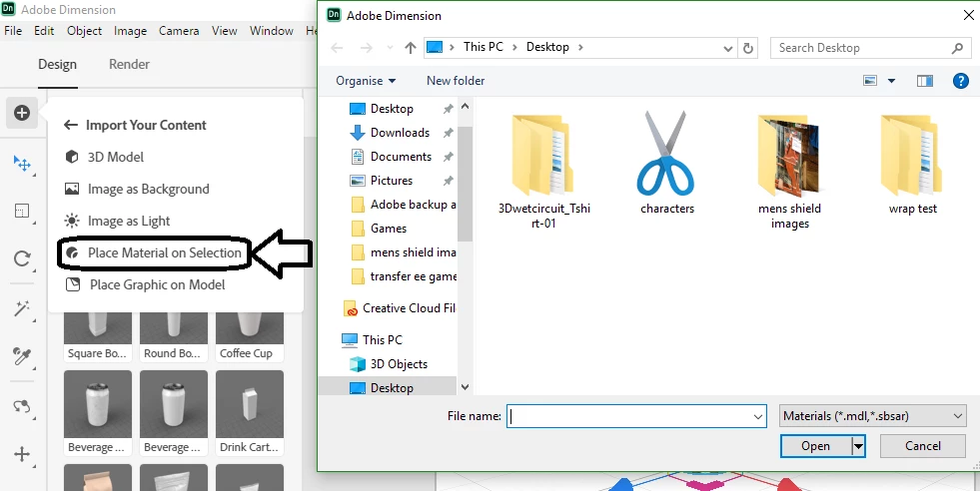Screen dimensions: 980x491
Task: Go back from Import Your Content
Action: (x=71, y=125)
